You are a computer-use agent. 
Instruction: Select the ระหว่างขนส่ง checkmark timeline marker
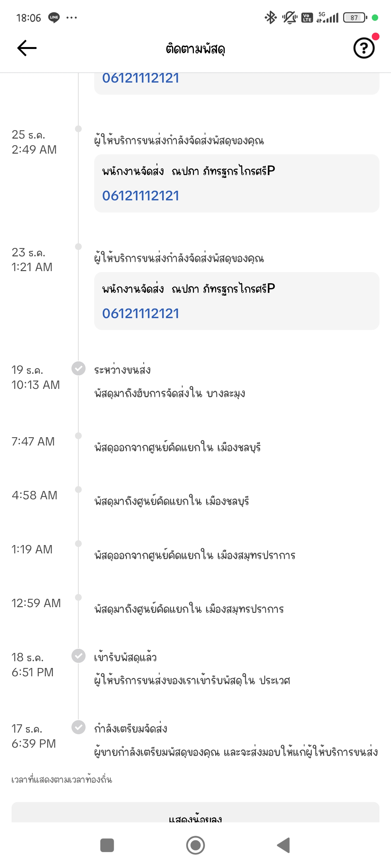(78, 368)
